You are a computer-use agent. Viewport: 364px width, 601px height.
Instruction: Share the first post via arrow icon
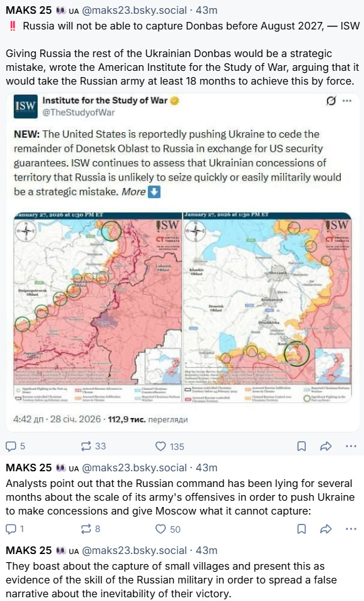tap(326, 446)
